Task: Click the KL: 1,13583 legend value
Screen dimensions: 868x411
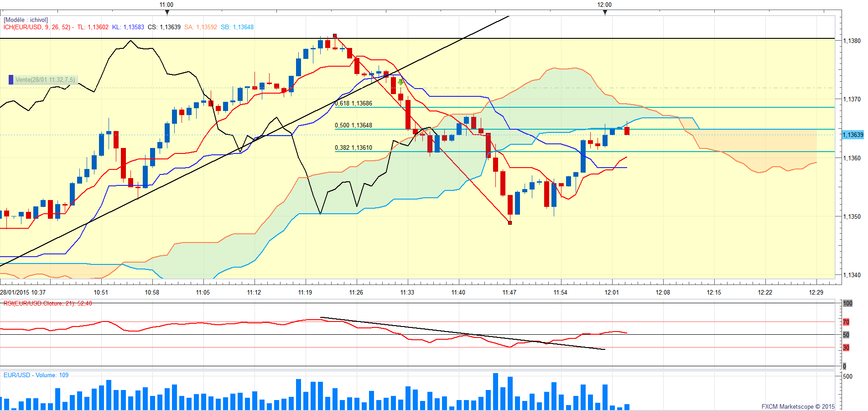Action: click(x=128, y=27)
